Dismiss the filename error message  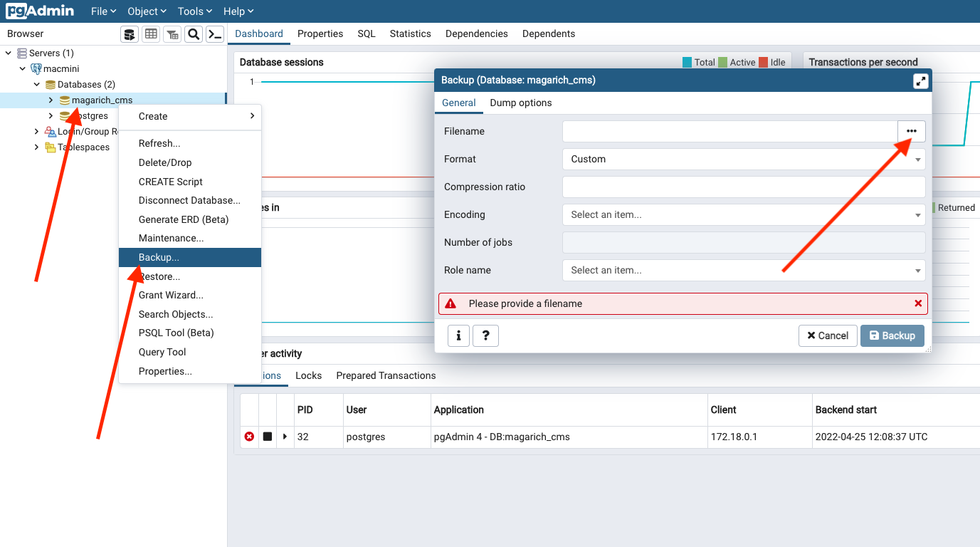[x=918, y=303]
